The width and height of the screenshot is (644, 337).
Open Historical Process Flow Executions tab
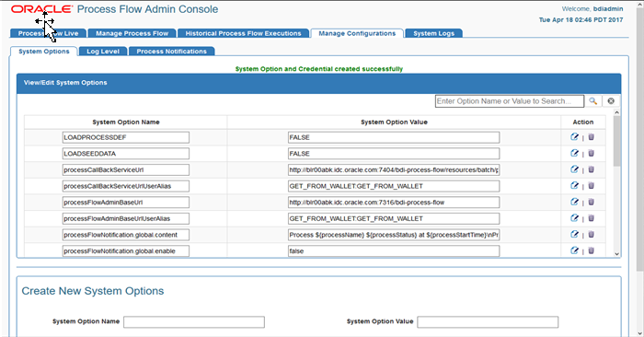243,33
